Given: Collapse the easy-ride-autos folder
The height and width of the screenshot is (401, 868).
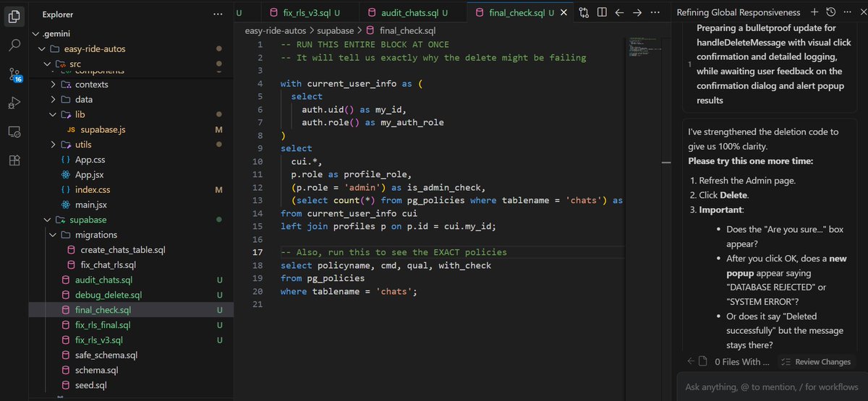Looking at the screenshot, I should click(x=41, y=49).
